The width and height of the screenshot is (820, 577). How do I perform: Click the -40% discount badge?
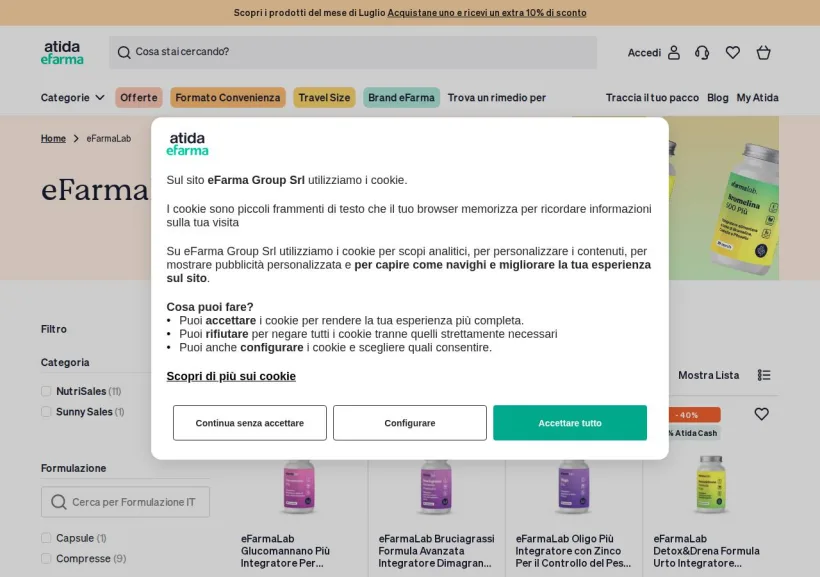coord(694,415)
